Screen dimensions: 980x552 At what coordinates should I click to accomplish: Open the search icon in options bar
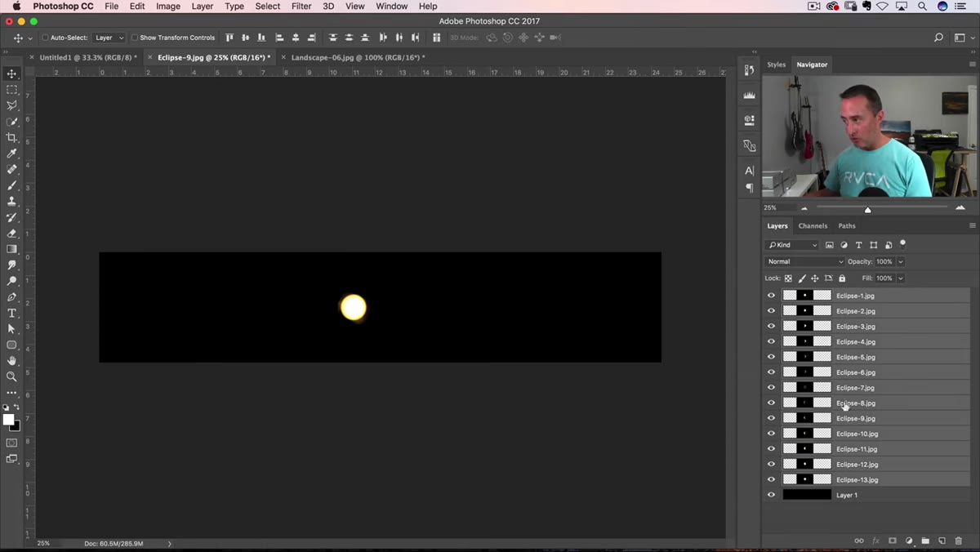click(x=938, y=38)
